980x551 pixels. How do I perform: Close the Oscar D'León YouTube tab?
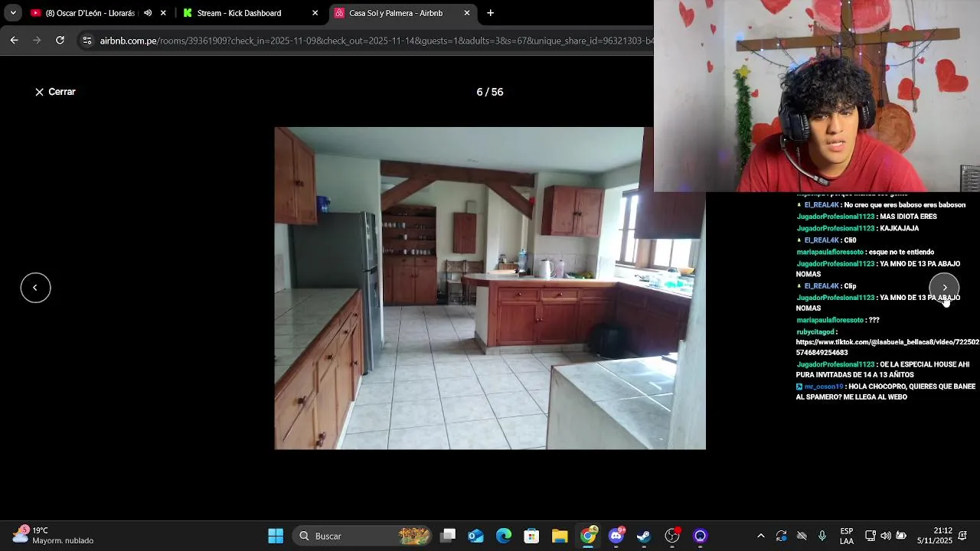(x=163, y=13)
